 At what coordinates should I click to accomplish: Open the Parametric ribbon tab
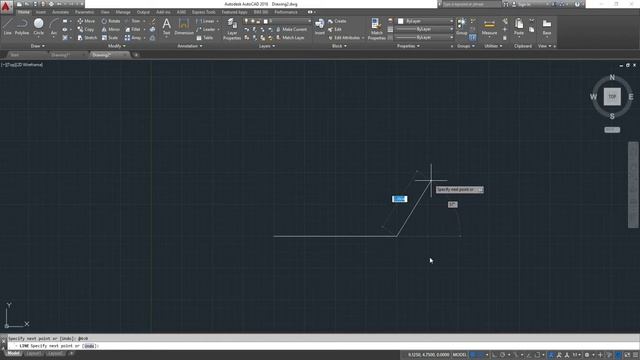click(x=84, y=12)
